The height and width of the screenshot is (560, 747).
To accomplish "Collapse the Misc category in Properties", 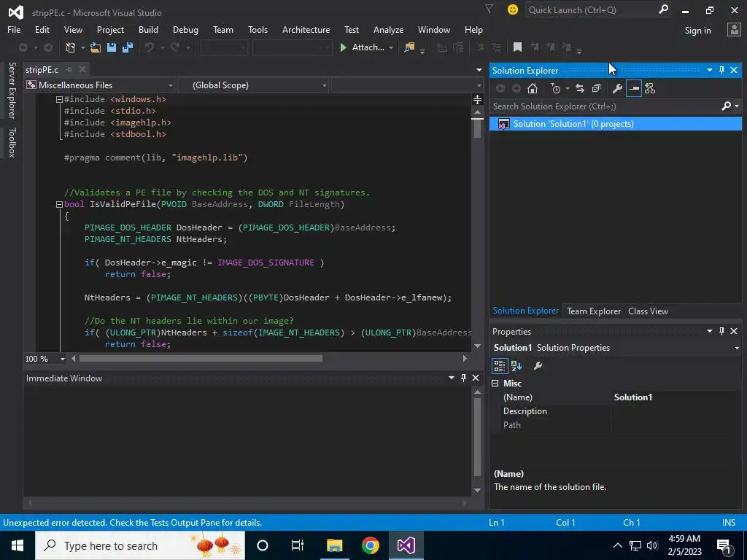I will (495, 384).
